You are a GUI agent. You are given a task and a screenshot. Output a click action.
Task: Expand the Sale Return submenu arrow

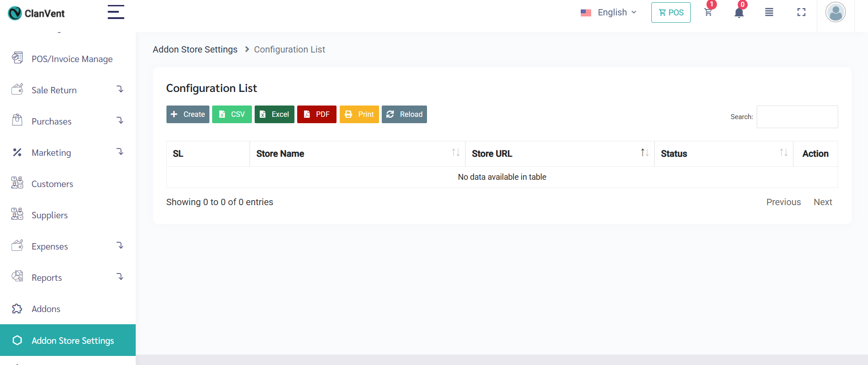click(x=120, y=89)
